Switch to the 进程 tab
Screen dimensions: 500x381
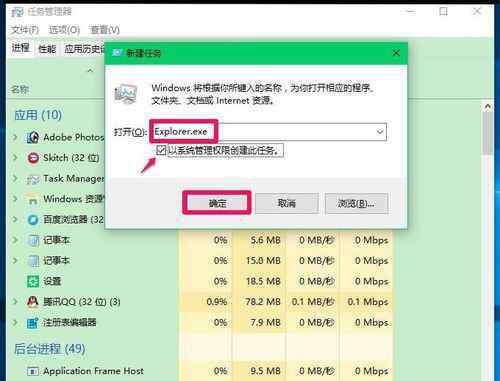click(21, 48)
